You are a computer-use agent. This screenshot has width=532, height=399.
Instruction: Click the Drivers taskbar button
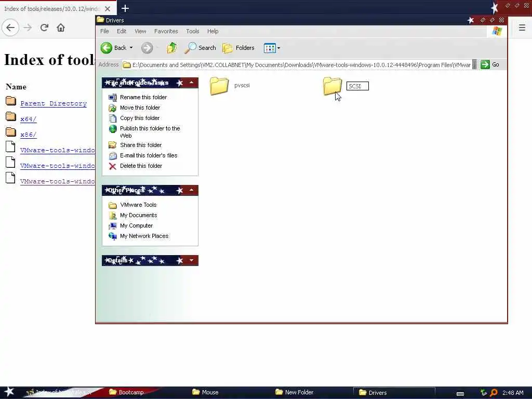click(x=394, y=393)
